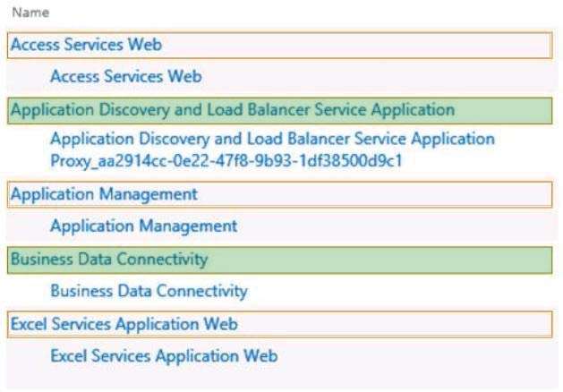The width and height of the screenshot is (563, 392).
Task: Select Application Discovery and Load Balancer Service Application row
Action: 279,111
